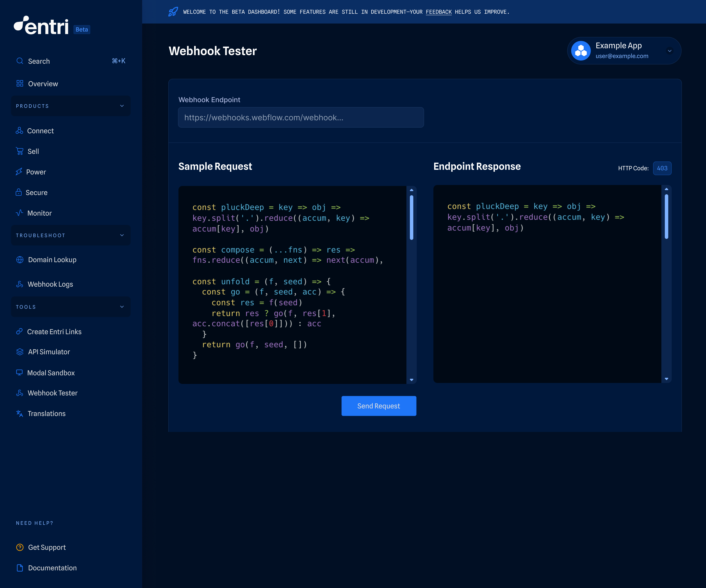Click the Translations language icon
This screenshot has height=588, width=706.
20,413
